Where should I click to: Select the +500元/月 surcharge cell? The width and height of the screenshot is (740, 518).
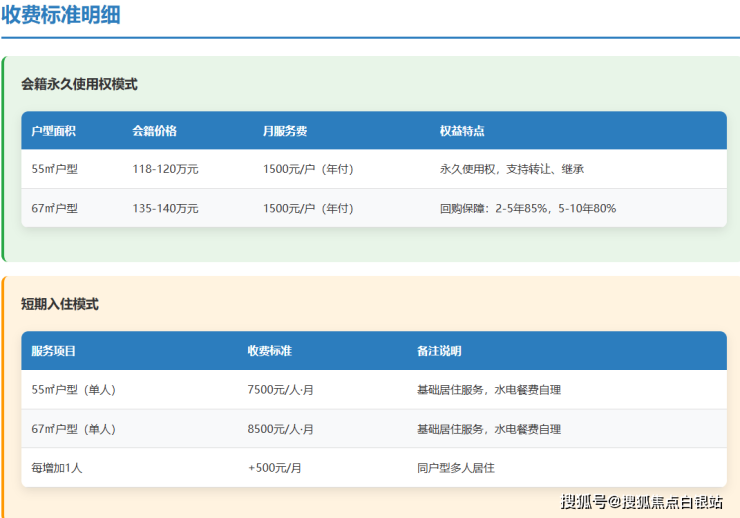tap(274, 467)
